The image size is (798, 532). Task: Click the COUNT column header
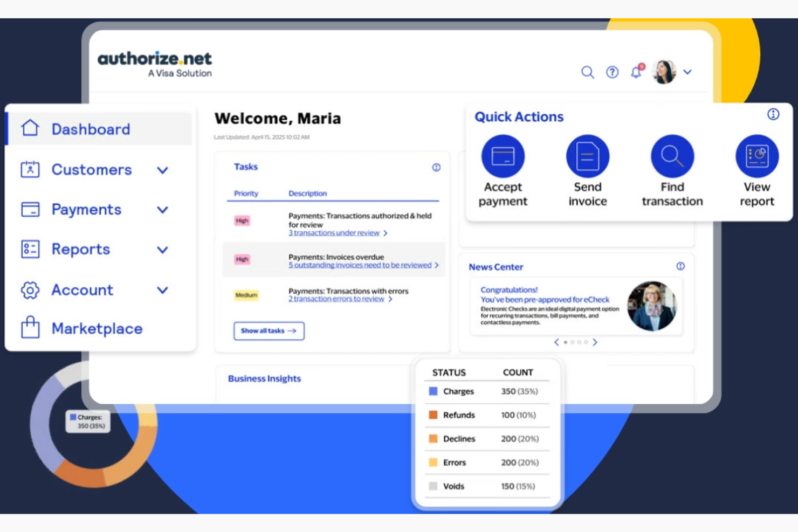tap(518, 372)
